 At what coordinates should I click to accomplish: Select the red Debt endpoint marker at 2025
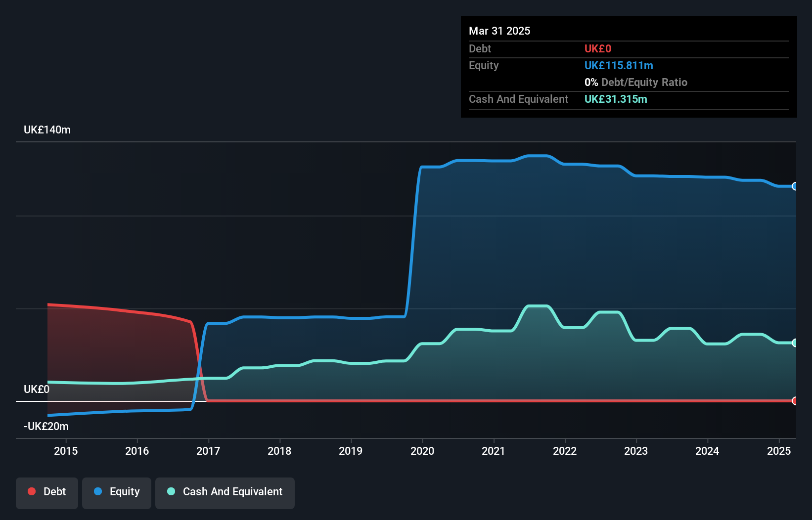795,400
